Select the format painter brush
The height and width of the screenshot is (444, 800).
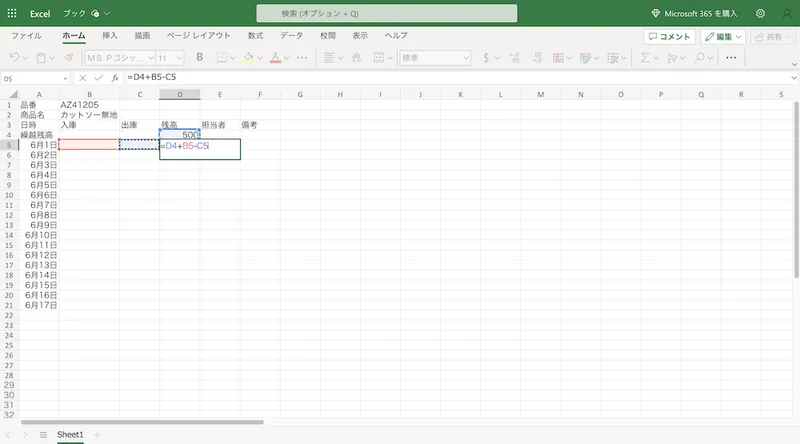point(69,58)
